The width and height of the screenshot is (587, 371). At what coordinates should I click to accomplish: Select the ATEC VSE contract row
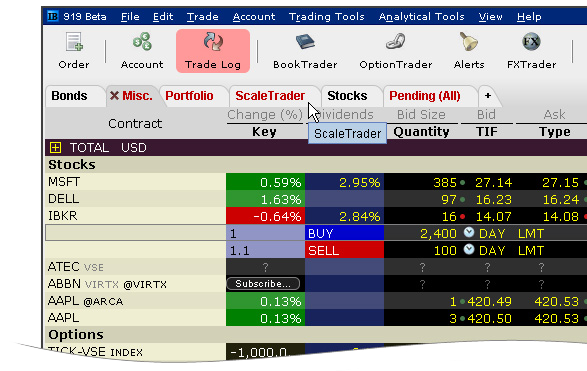point(135,267)
